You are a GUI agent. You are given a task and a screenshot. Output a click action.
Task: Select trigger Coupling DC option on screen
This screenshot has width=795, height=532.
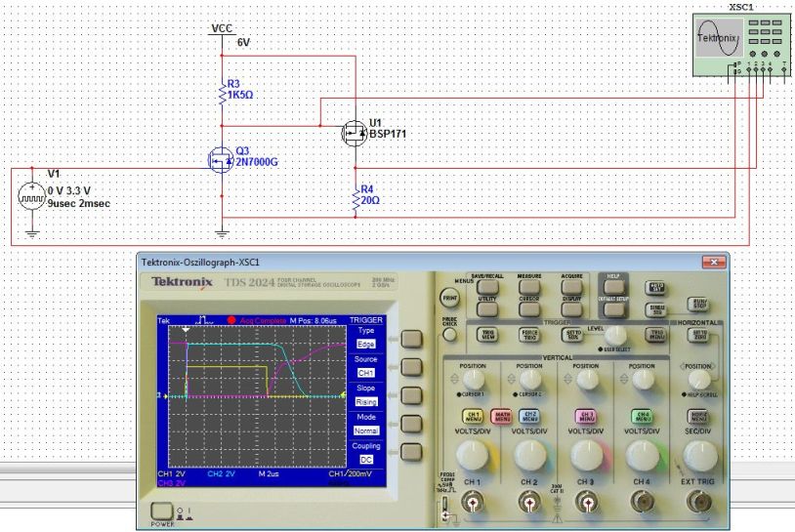[366, 460]
